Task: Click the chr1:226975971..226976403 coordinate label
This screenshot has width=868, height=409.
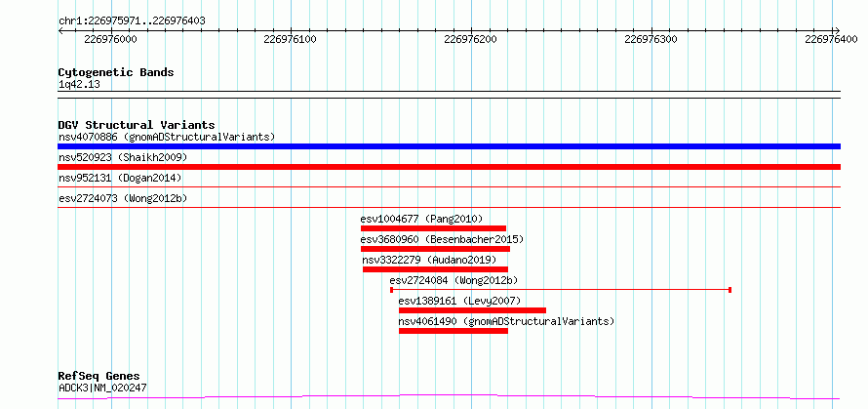Action: pyautogui.click(x=132, y=21)
